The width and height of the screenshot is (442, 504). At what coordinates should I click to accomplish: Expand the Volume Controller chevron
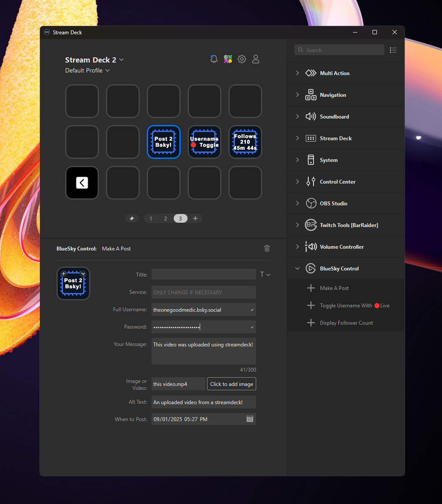(297, 247)
